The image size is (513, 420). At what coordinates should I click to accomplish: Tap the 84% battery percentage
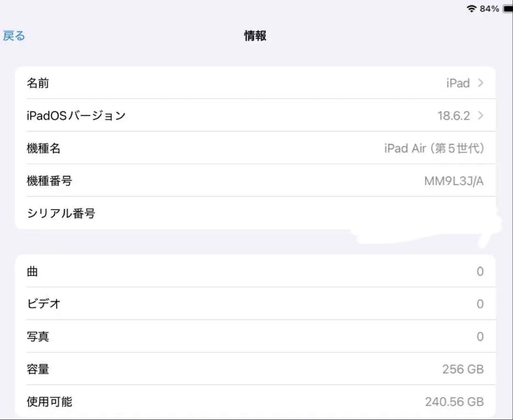pos(488,8)
